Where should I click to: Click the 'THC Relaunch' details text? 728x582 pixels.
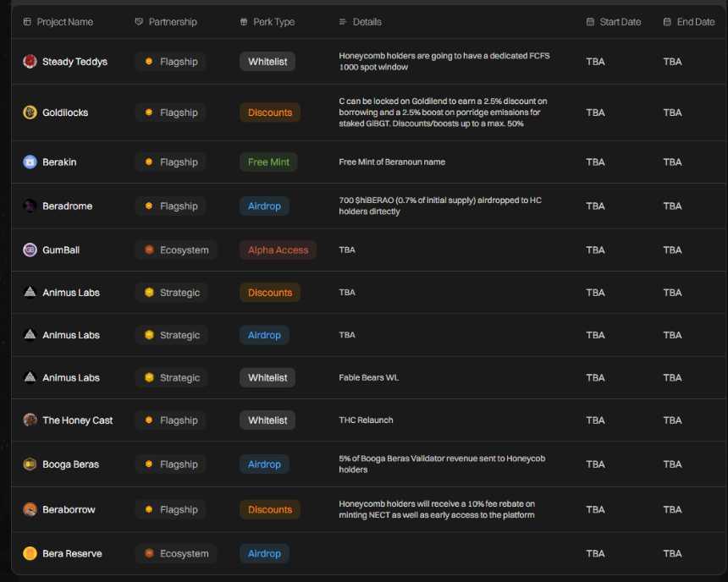click(366, 420)
